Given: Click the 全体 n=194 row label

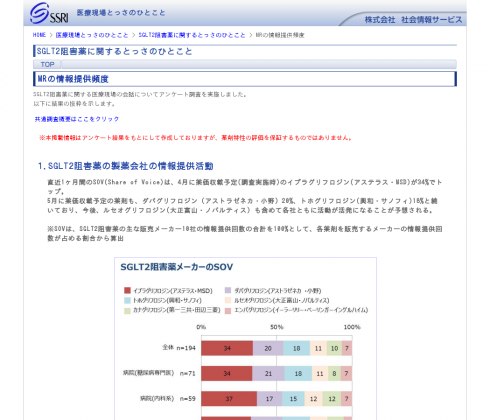Looking at the screenshot, I should tap(179, 348).
